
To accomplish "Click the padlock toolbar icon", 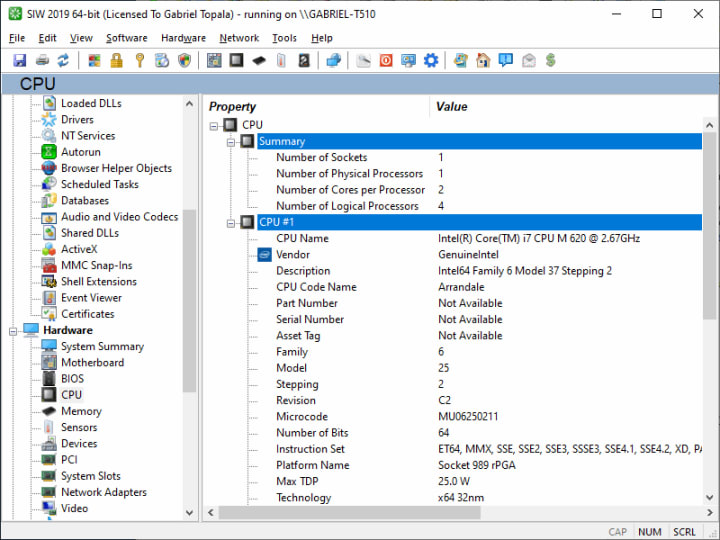I will pos(117,60).
